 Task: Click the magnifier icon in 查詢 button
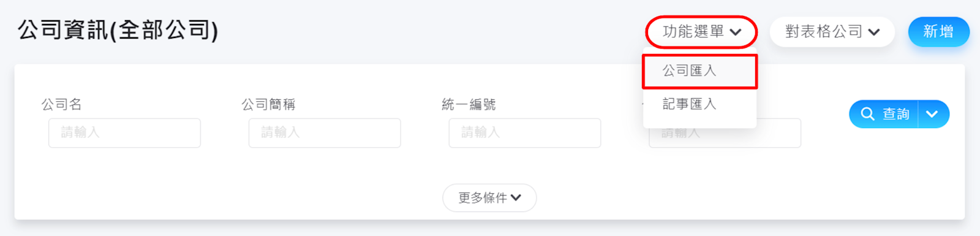click(x=867, y=114)
